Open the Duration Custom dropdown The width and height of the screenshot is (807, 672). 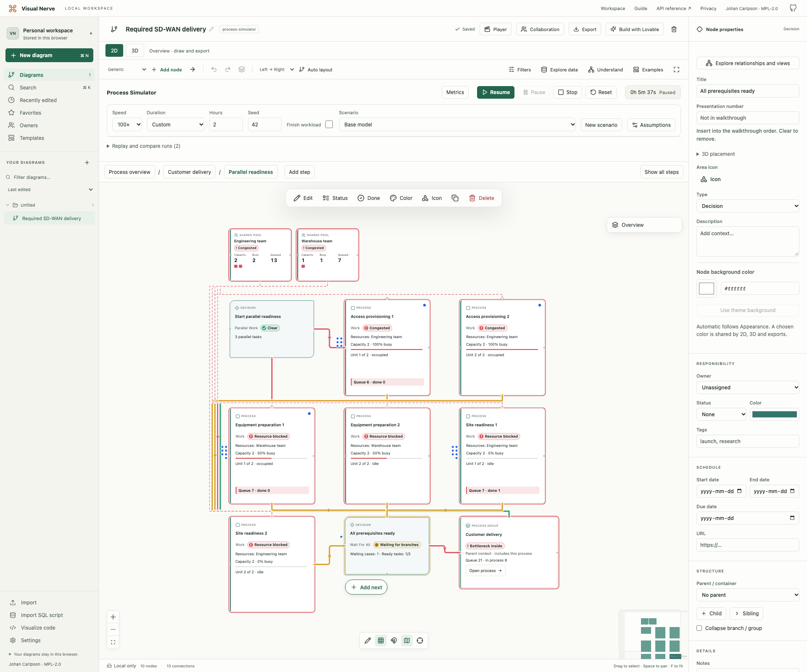[176, 124]
